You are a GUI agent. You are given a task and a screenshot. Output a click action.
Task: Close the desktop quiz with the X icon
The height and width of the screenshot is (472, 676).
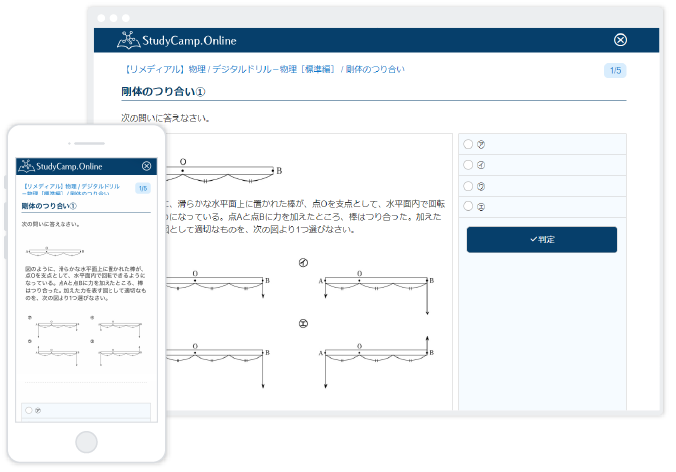click(620, 40)
